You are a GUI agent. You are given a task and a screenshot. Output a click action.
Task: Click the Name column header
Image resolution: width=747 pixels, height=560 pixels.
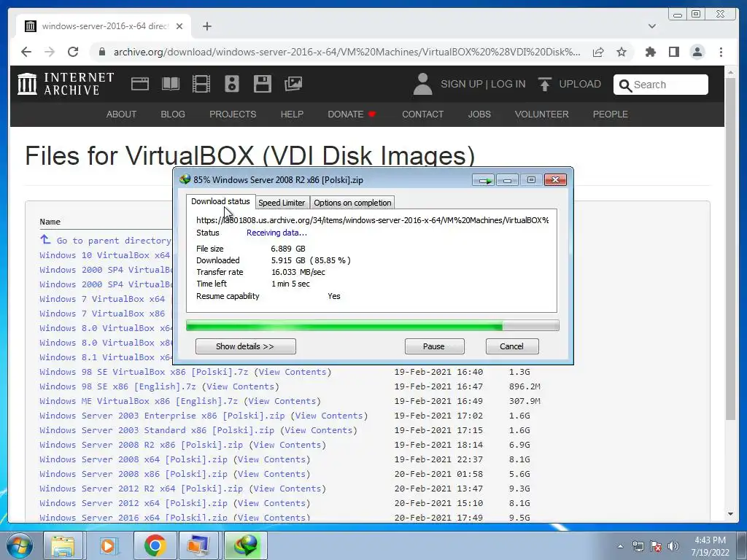[50, 222]
